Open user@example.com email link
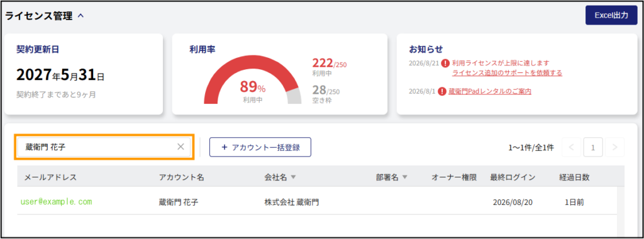Image resolution: width=644 pixels, height=239 pixels. point(56,202)
